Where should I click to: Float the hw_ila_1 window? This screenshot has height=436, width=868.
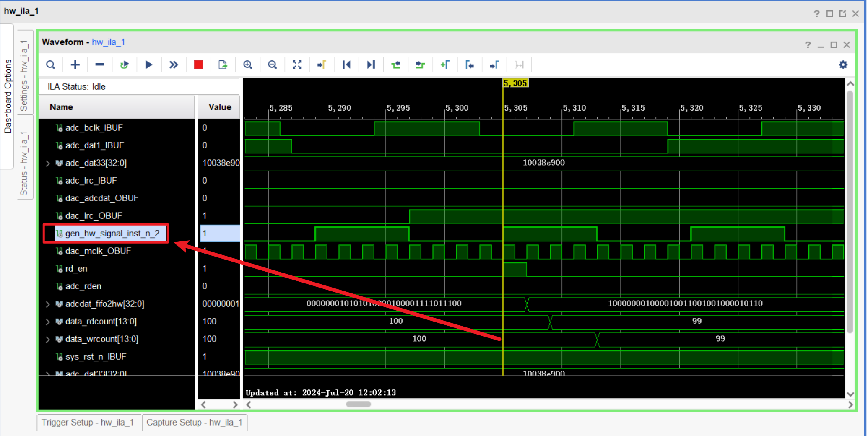click(842, 14)
